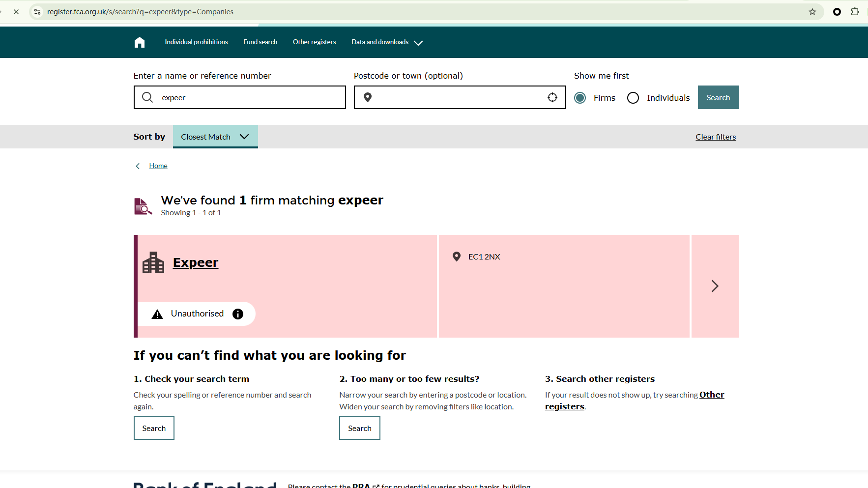Click Search under Check your search term

pos(154,428)
